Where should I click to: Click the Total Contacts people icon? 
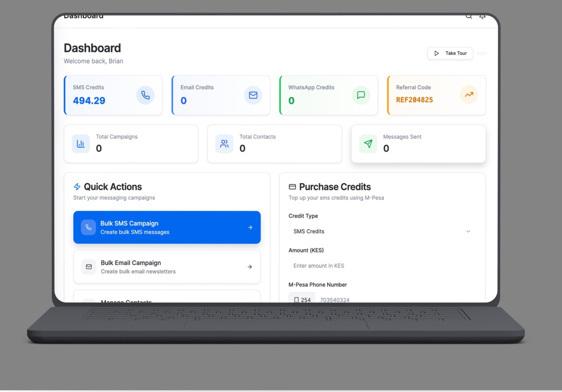tap(224, 144)
